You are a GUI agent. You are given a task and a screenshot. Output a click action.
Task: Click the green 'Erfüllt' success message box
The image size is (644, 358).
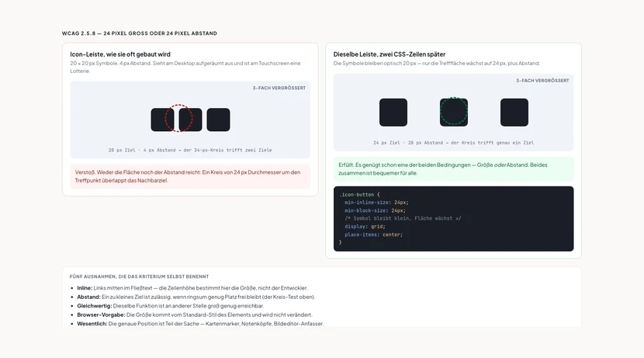453,169
